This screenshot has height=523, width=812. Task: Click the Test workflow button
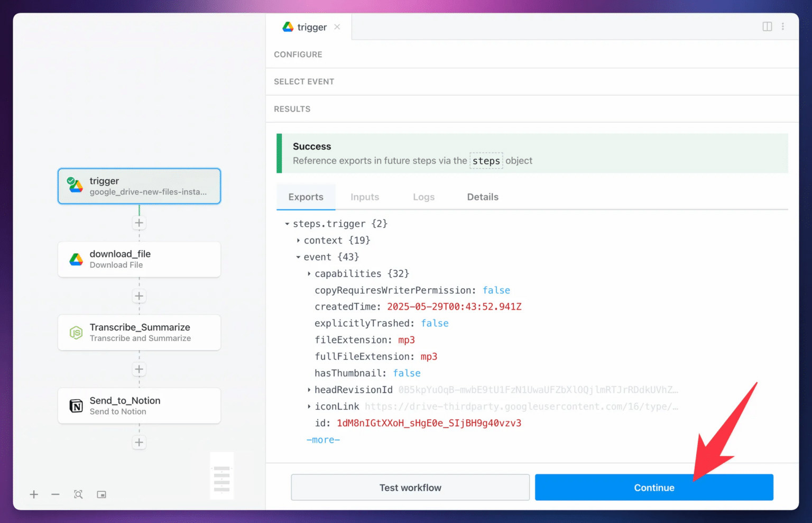[410, 487]
